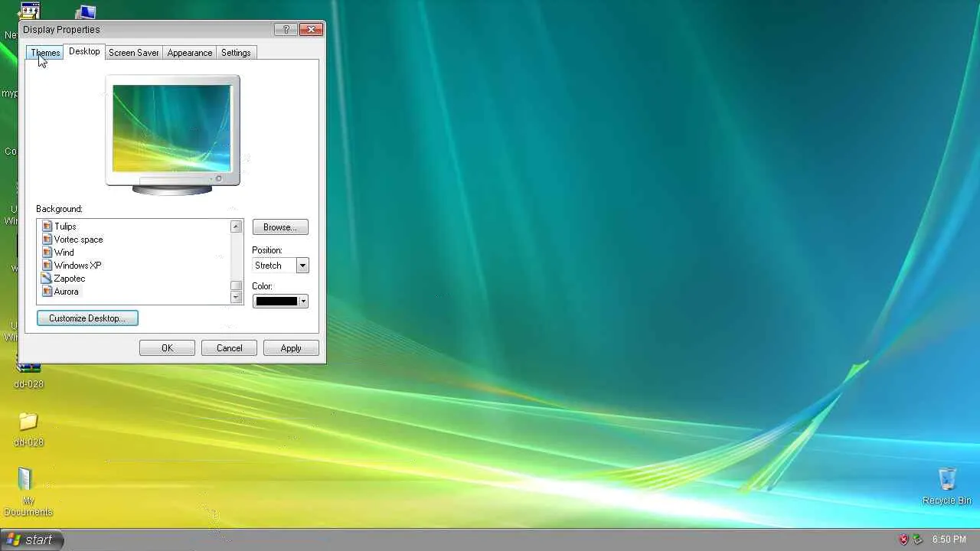This screenshot has height=551, width=980.
Task: Select the Wind background entry
Action: tap(64, 253)
